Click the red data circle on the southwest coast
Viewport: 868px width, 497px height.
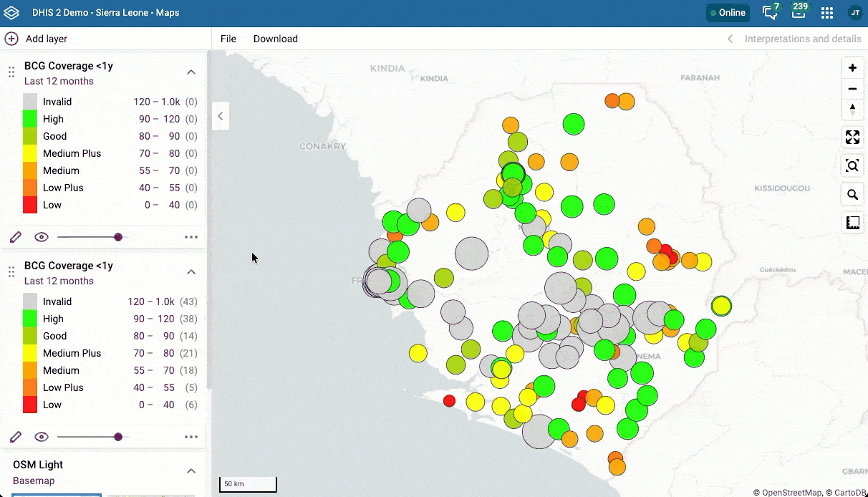pos(449,400)
